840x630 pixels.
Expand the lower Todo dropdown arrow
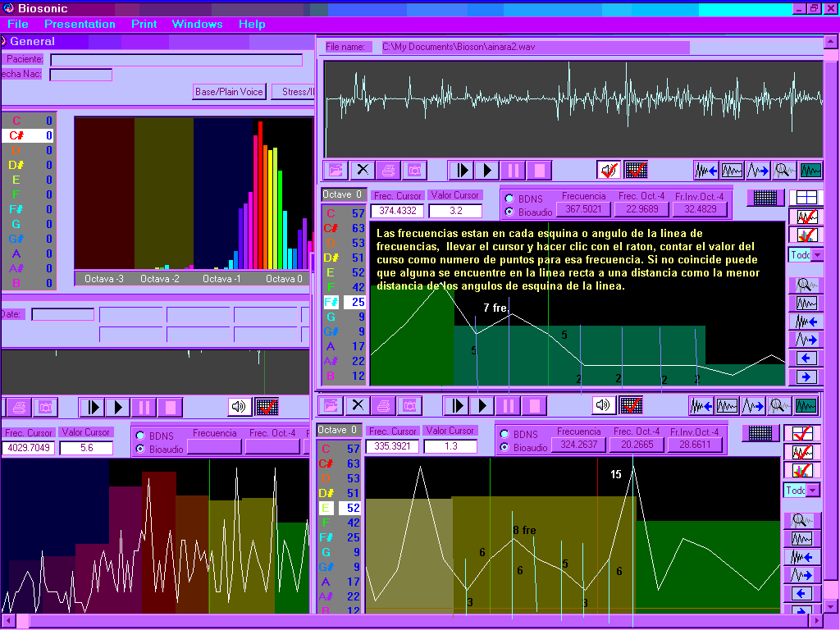point(812,491)
